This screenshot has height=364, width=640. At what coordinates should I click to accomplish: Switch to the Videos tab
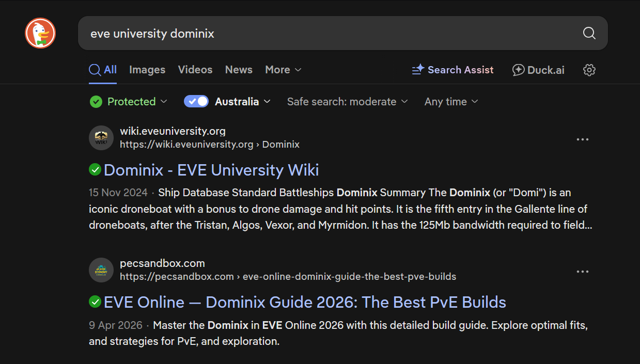pos(195,70)
